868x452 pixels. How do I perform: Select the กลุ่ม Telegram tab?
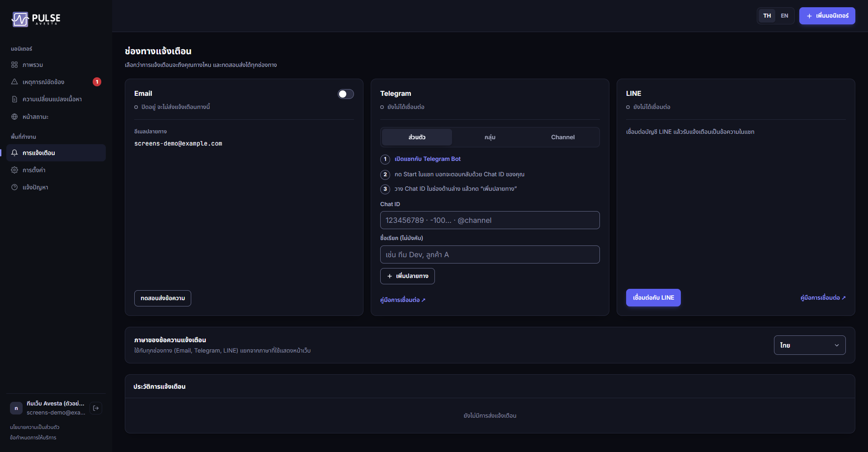coord(490,137)
